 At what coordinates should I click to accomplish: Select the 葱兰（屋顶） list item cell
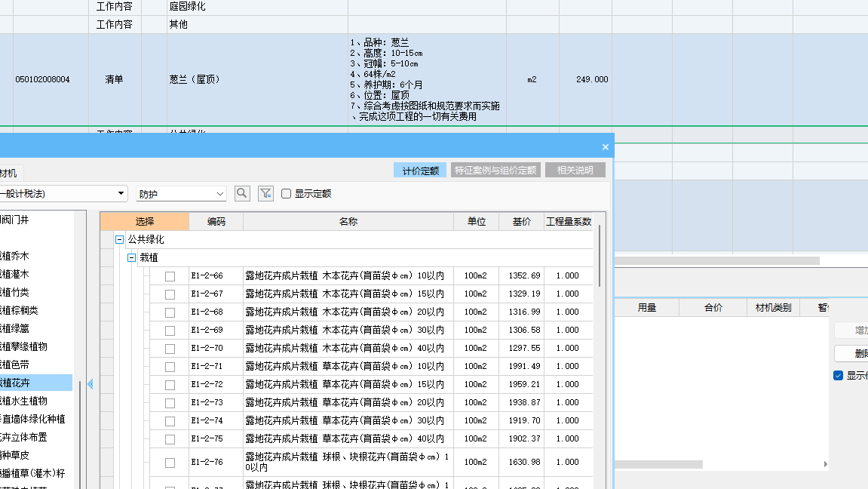pyautogui.click(x=257, y=80)
